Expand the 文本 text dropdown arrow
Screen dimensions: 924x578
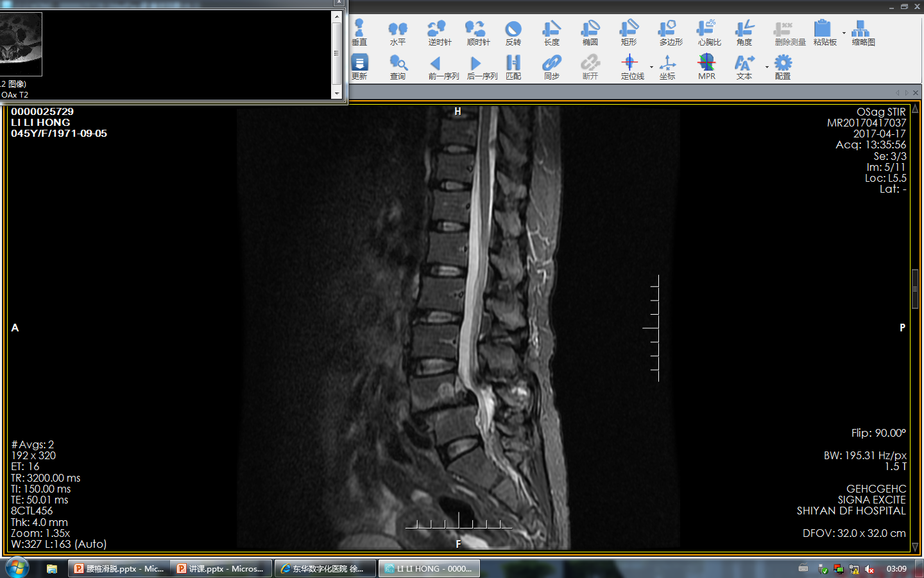(767, 67)
